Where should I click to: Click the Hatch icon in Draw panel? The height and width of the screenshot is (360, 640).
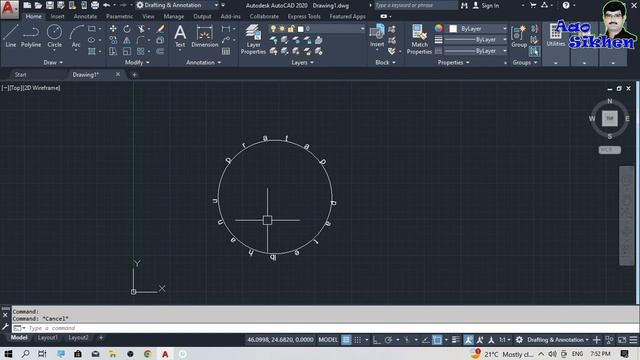point(92,51)
